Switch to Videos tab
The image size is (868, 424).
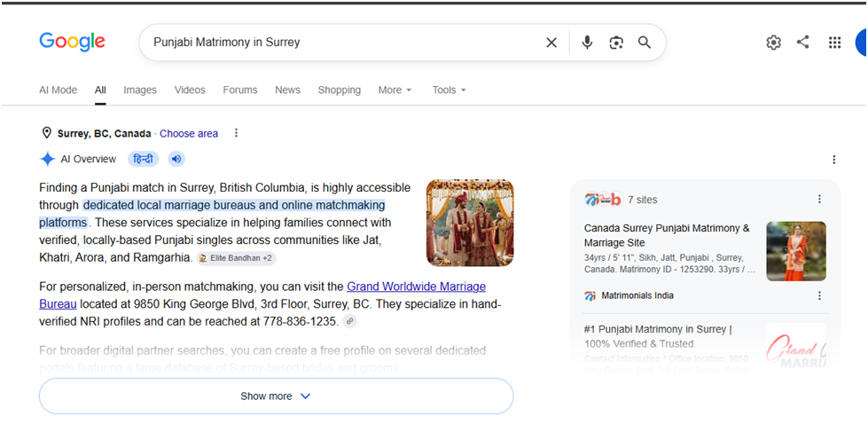click(190, 90)
